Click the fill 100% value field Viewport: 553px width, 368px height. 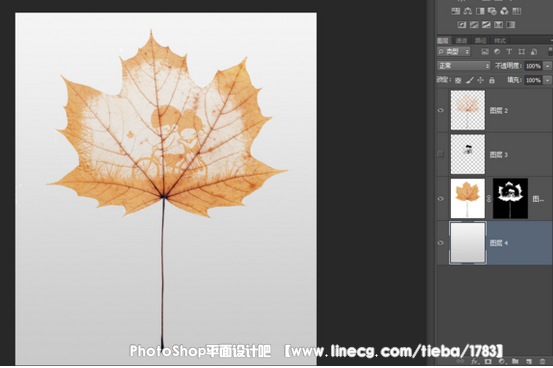[533, 80]
